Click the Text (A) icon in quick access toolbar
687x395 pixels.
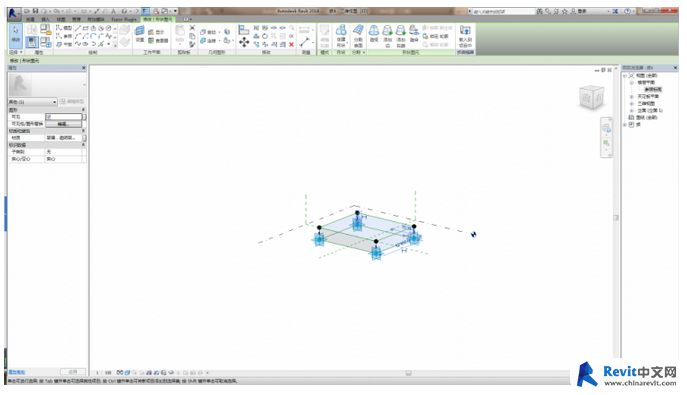coord(113,11)
